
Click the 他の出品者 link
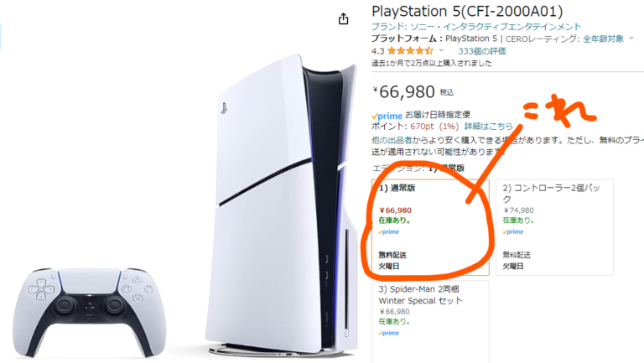392,140
